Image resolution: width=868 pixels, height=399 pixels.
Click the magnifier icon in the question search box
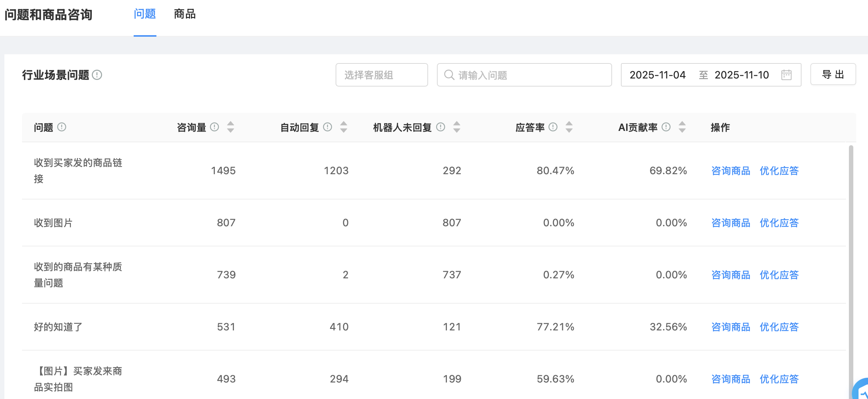coord(449,75)
